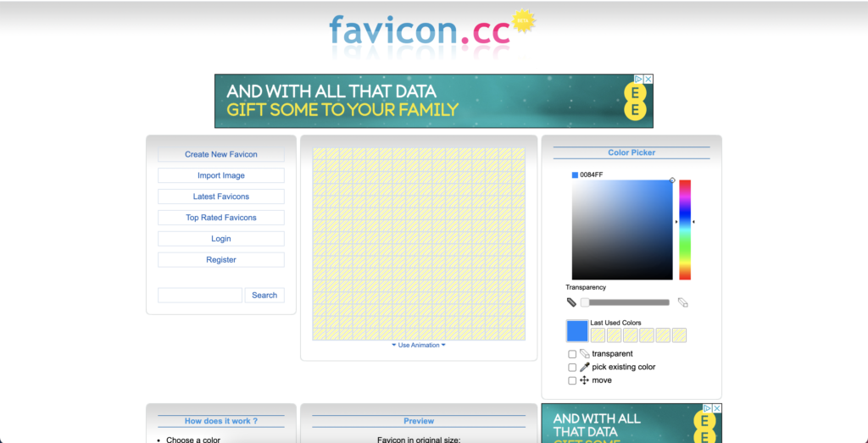
Task: Click the yellow BETA badge
Action: tap(522, 20)
